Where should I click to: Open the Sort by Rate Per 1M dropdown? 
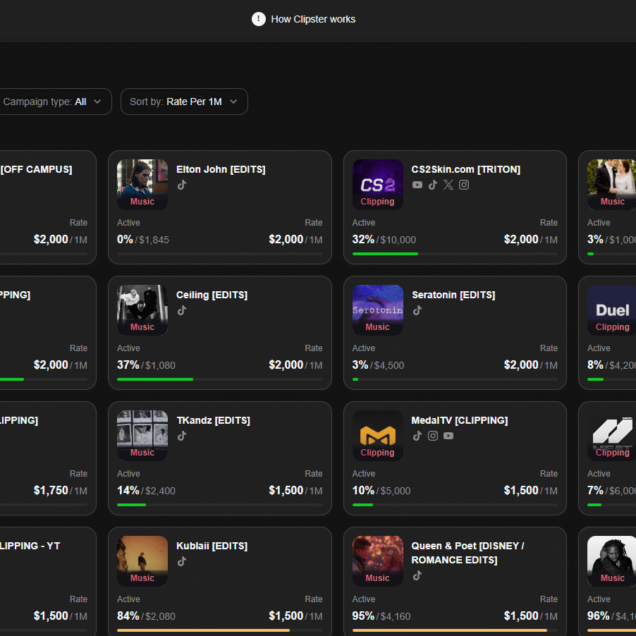184,101
